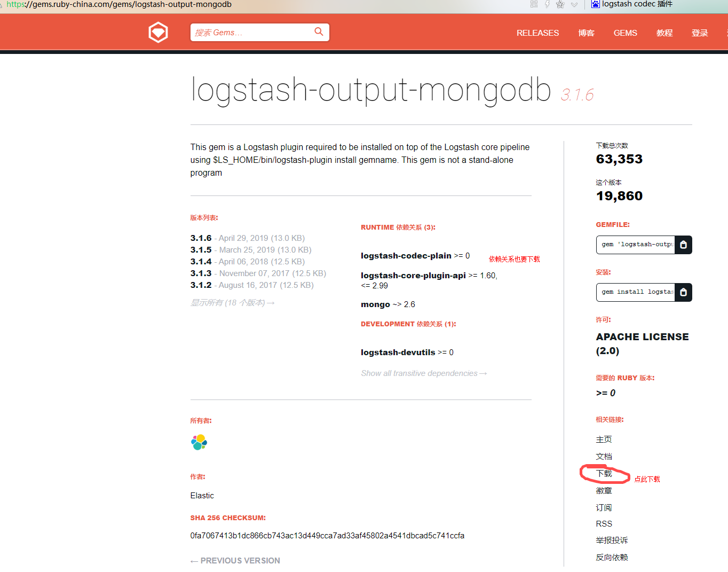Open the RELEASES navigation item
The image size is (728, 572).
point(537,33)
